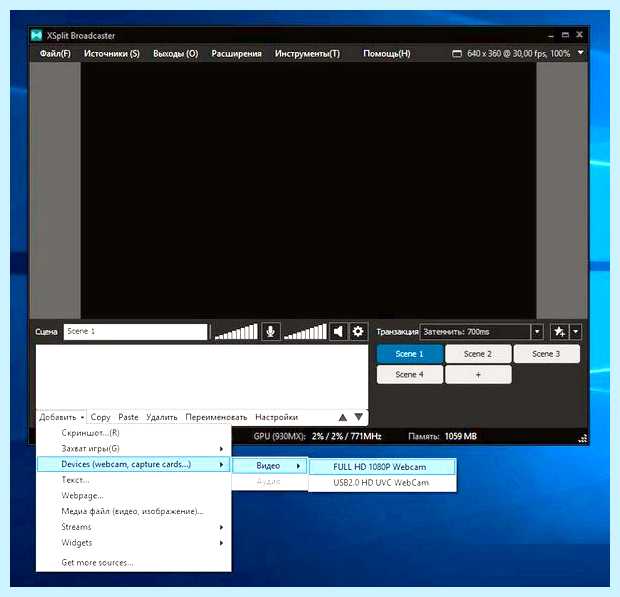Click Удалить to delete source
Viewport: 620px width, 597px height.
162,417
